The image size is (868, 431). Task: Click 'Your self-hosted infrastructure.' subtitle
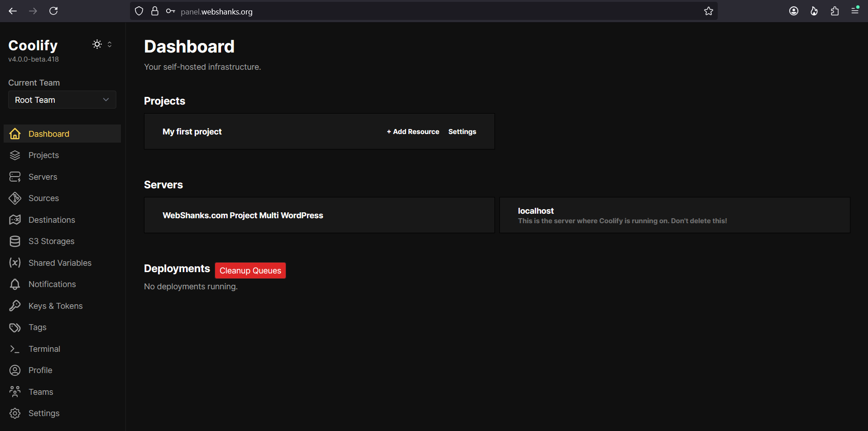(202, 67)
